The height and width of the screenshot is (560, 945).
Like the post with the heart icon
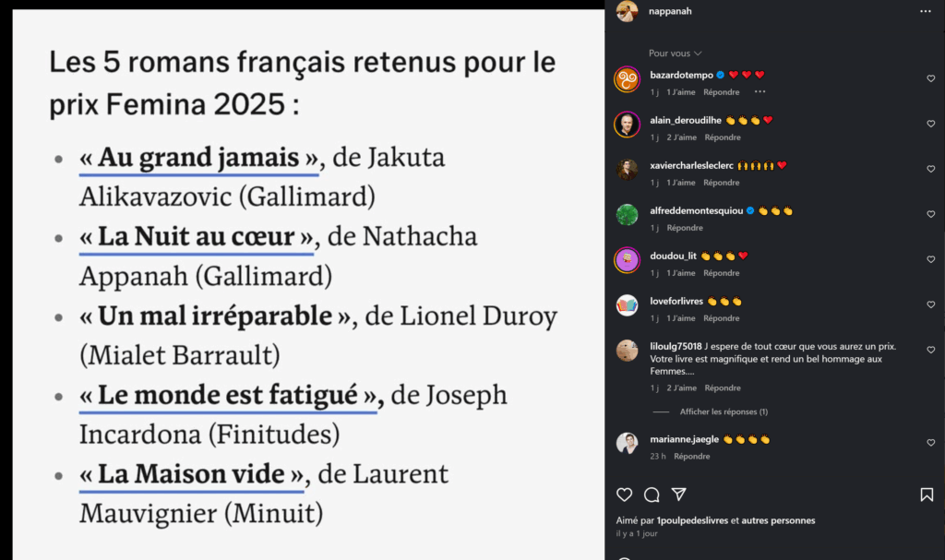[625, 495]
